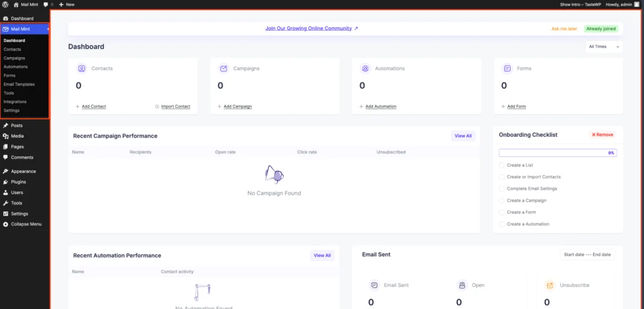Screen dimensions: 644x309
Task: Click the Import Contact link
Action: pyautogui.click(x=175, y=107)
